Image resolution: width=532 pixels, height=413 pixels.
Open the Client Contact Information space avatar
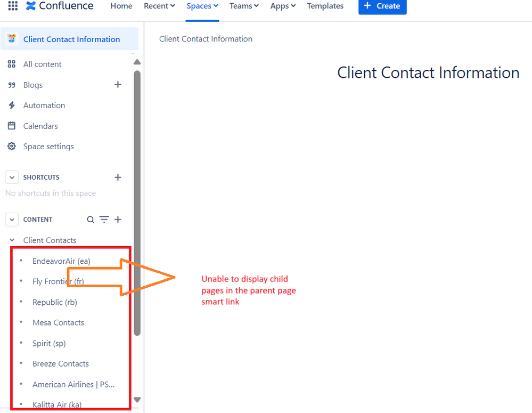(x=12, y=39)
